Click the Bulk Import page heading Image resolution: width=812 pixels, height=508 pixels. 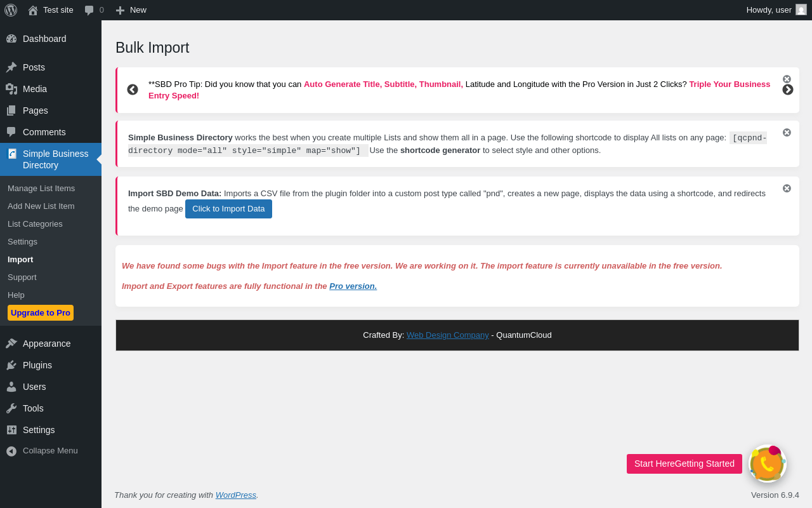coord(152,48)
